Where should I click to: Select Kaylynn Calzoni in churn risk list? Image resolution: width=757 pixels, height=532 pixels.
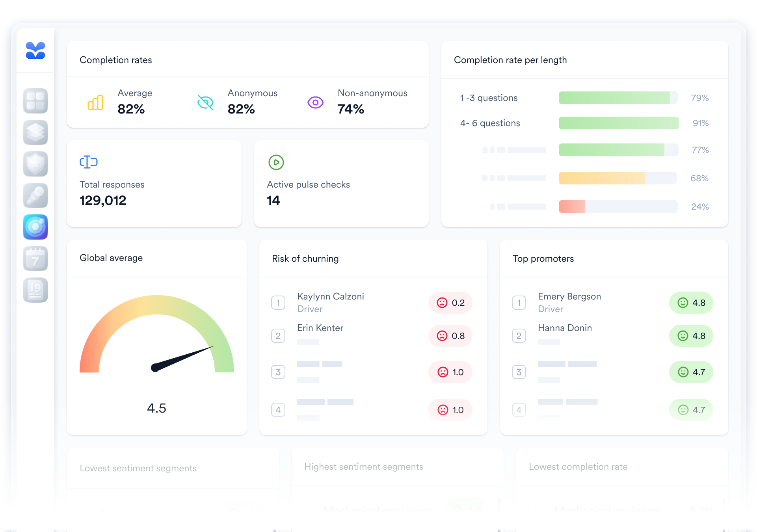[x=330, y=296]
